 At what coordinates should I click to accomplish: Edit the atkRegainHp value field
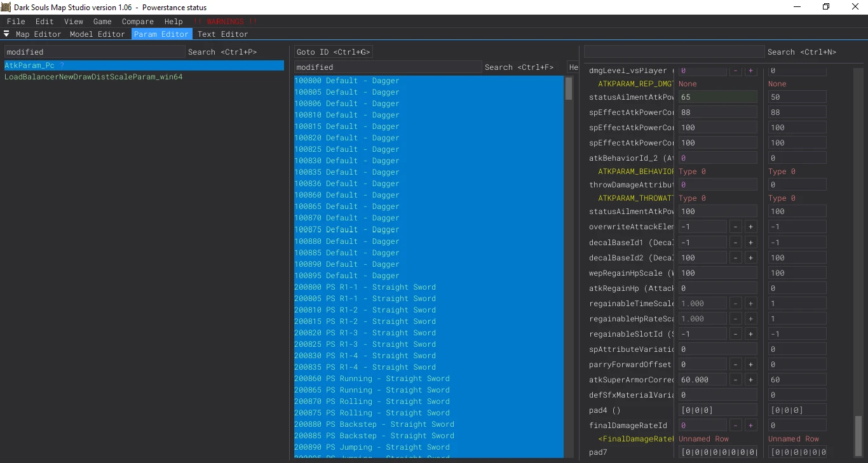click(x=718, y=288)
